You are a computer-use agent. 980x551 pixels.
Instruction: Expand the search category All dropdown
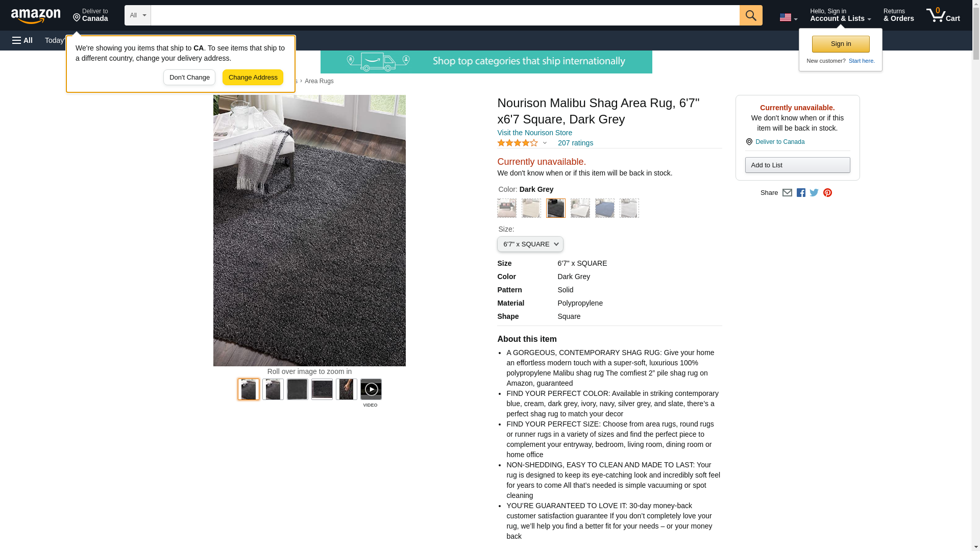(138, 15)
